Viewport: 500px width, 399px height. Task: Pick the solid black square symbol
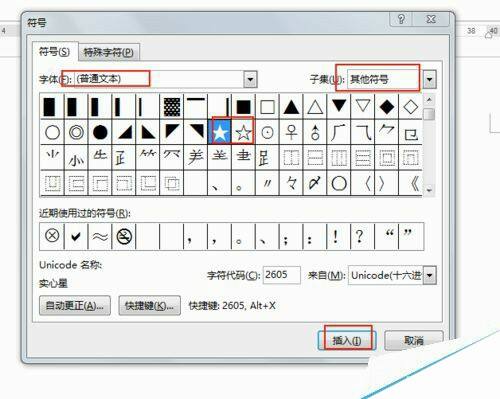(243, 107)
